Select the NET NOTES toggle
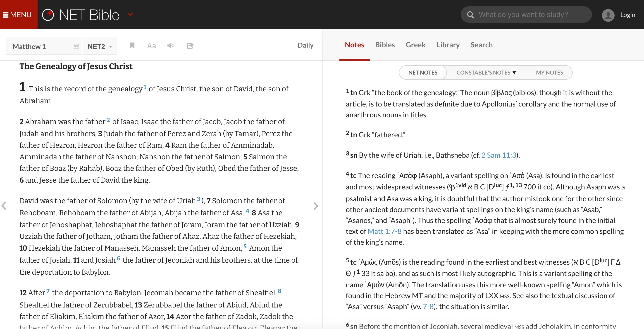Image resolution: width=644 pixels, height=329 pixels. [x=423, y=73]
